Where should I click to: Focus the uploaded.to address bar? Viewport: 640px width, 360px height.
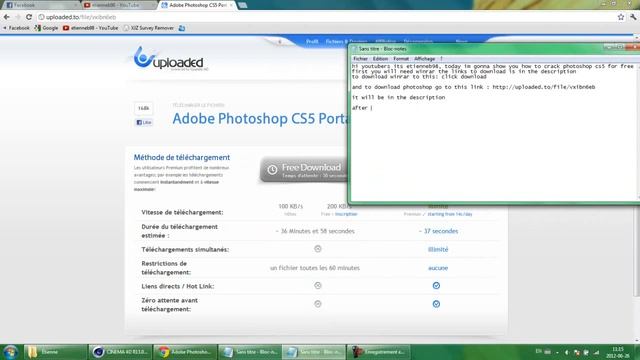click(x=327, y=17)
